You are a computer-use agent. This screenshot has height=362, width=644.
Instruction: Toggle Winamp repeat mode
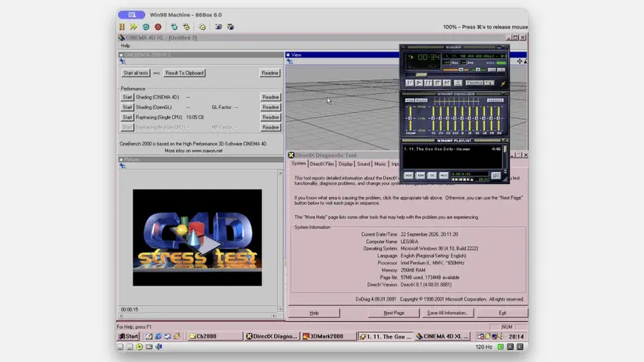coord(489,83)
